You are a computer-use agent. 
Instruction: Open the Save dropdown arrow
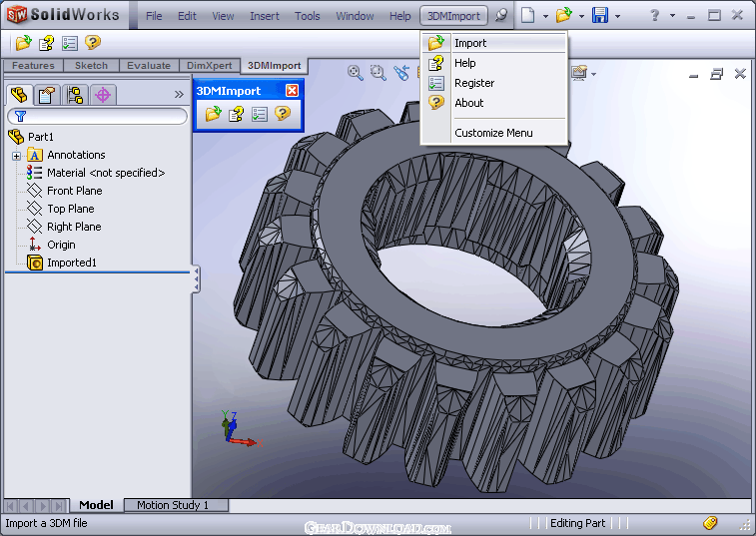tap(617, 16)
